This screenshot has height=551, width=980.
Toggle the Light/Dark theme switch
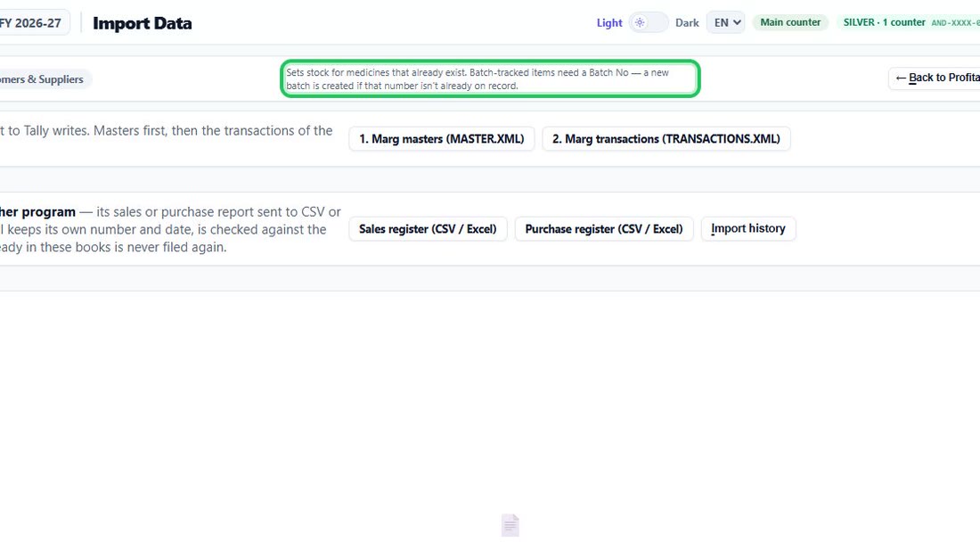[x=648, y=22]
